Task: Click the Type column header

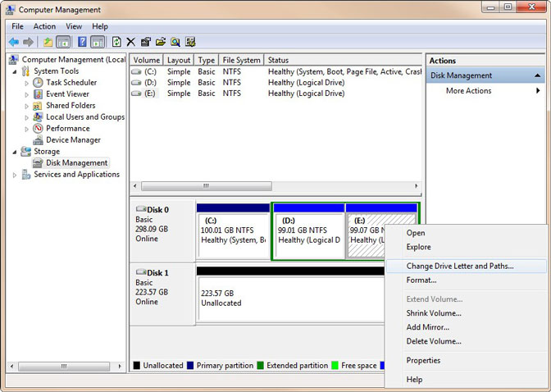Action: (x=207, y=60)
